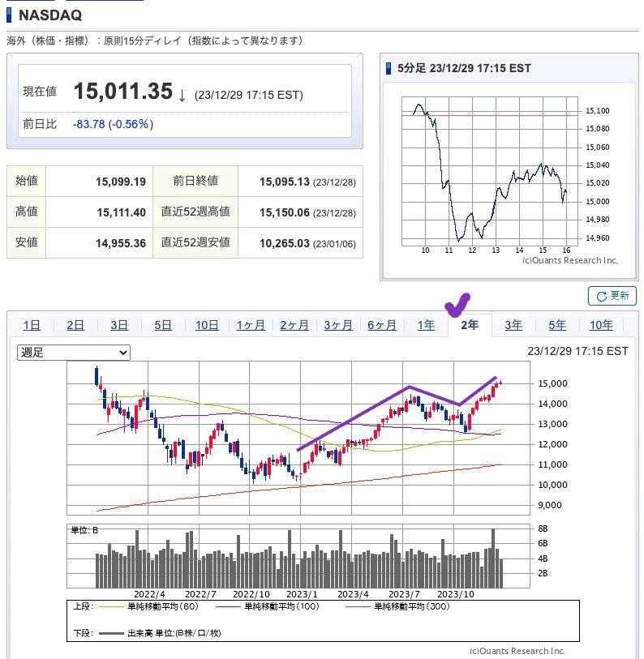Image resolution: width=644 pixels, height=659 pixels.
Task: Switch chart to 5年 period
Action: coord(557,325)
